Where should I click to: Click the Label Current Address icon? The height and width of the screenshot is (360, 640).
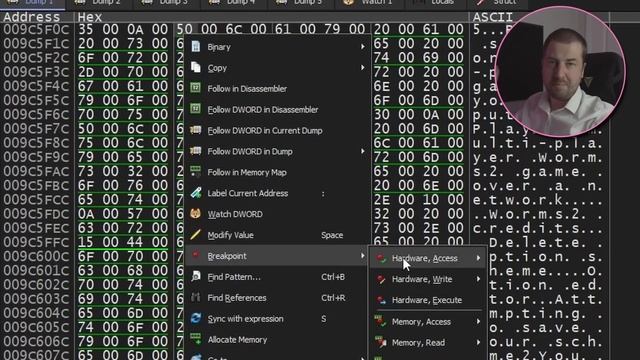(x=196, y=193)
